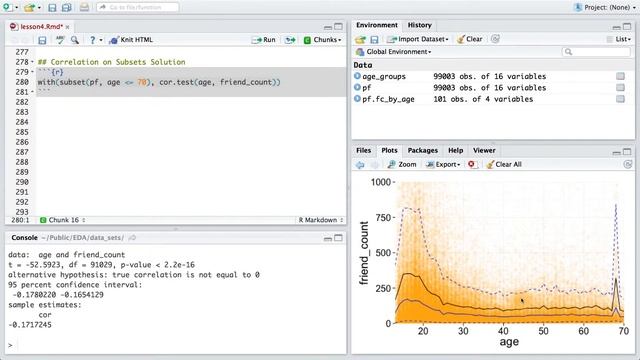Switch to the Environment tab
The image size is (640, 360).
[x=377, y=25]
